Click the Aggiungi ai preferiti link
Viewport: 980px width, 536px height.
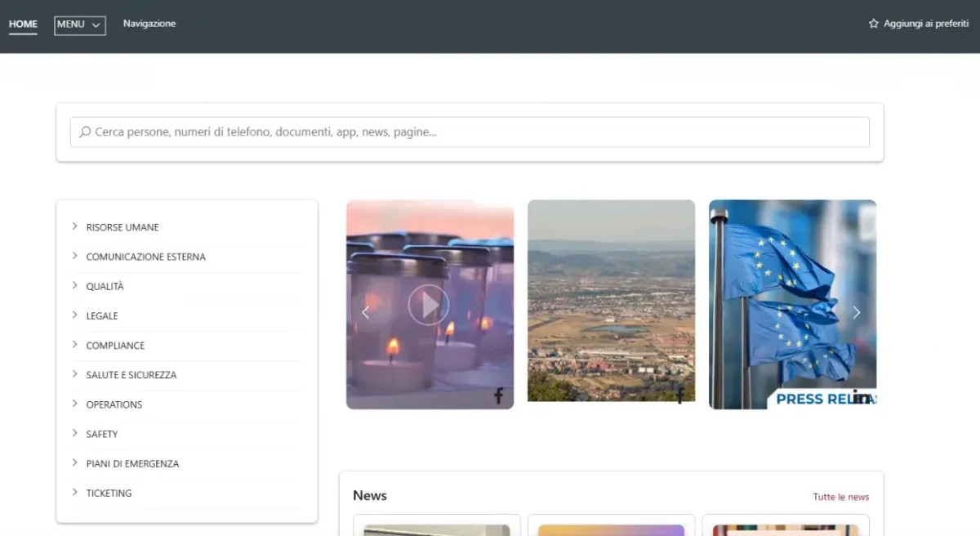point(926,24)
